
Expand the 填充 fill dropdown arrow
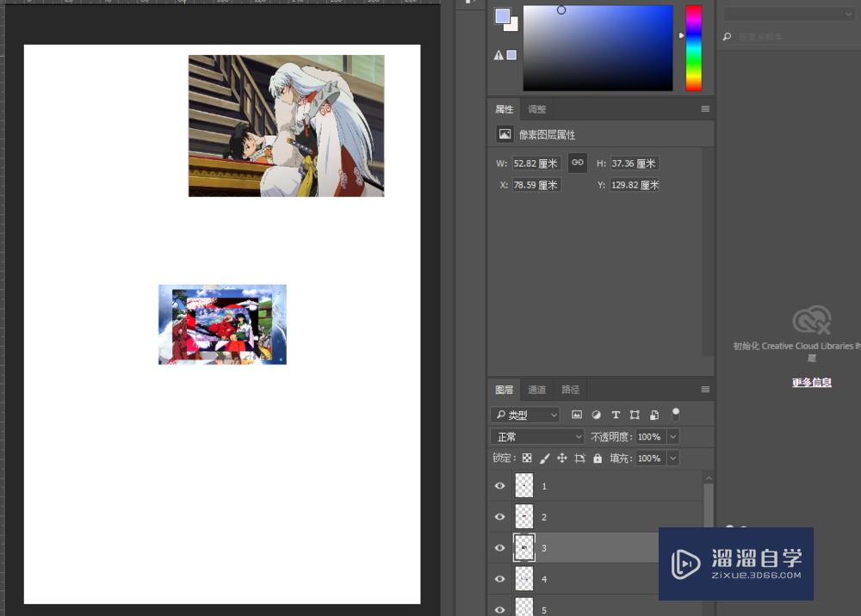point(672,458)
